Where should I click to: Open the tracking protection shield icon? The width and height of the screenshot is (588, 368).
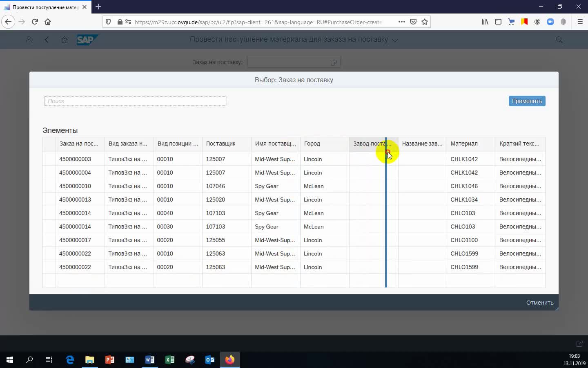108,22
